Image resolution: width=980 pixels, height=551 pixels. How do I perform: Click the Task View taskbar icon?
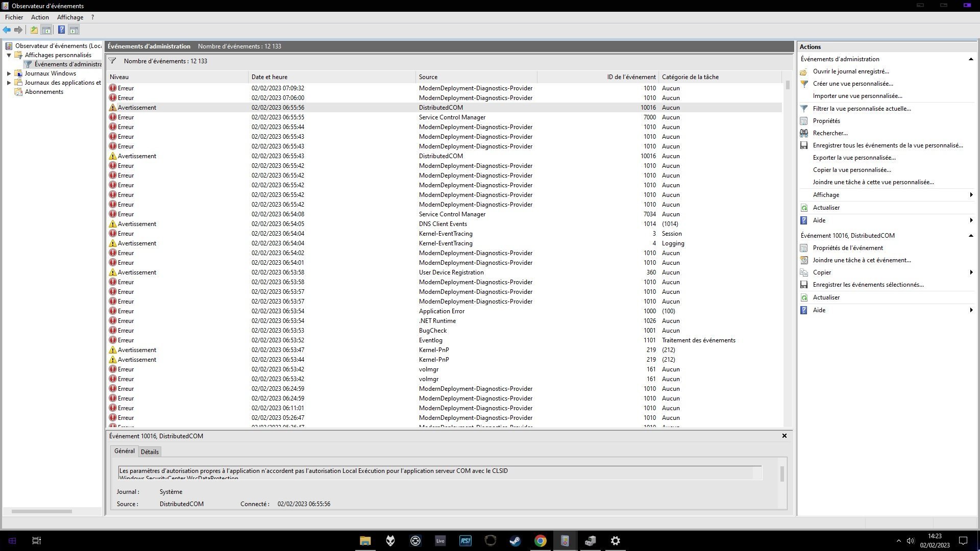coord(37,541)
